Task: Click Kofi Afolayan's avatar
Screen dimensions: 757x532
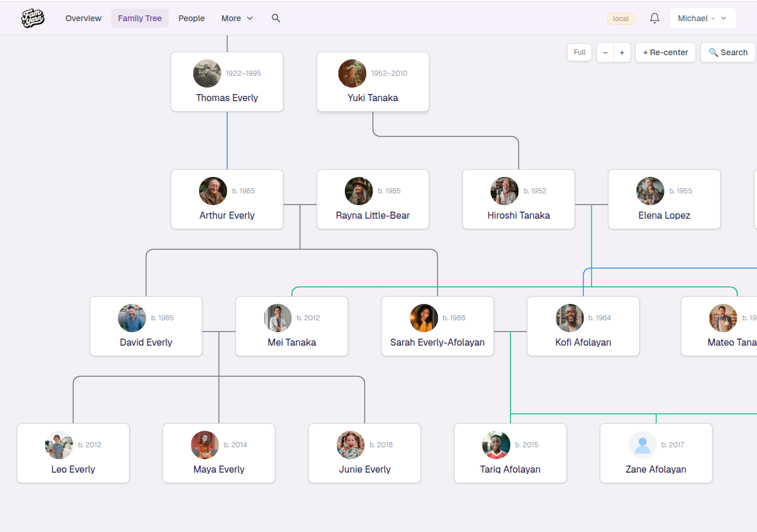Action: 570,318
